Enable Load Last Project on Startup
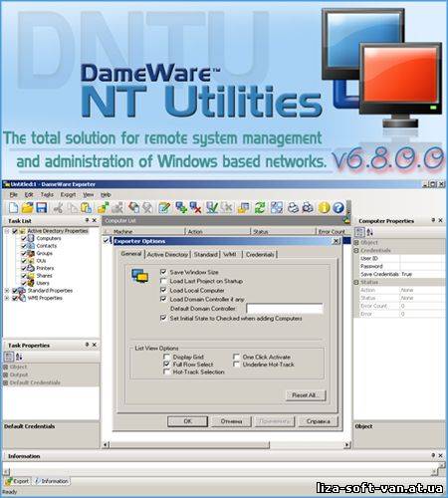This screenshot has width=448, height=498. [x=163, y=281]
